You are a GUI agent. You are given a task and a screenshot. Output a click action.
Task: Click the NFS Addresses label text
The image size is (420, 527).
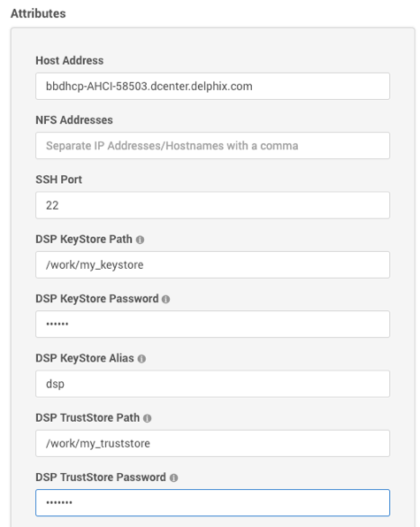tap(74, 120)
